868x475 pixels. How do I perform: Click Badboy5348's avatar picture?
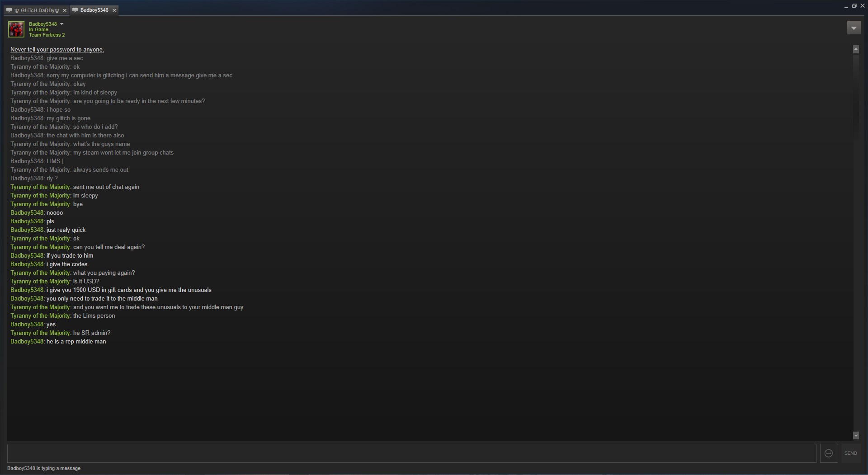click(16, 29)
